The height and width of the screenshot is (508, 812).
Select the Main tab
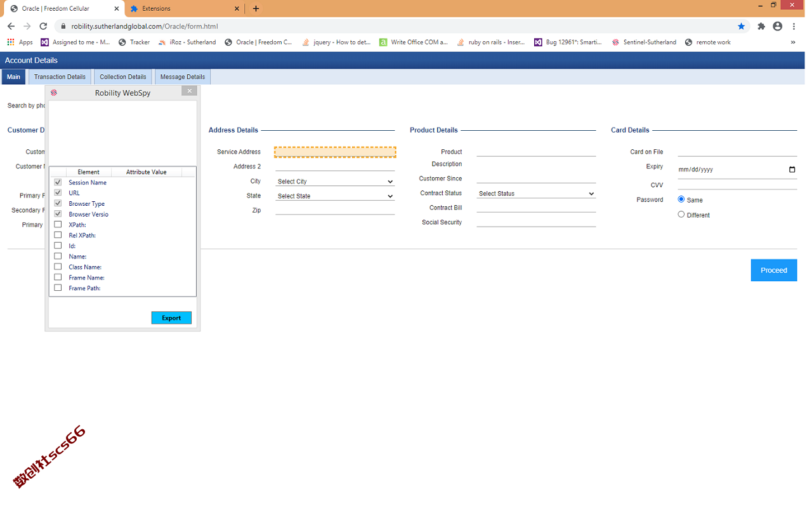coord(13,77)
